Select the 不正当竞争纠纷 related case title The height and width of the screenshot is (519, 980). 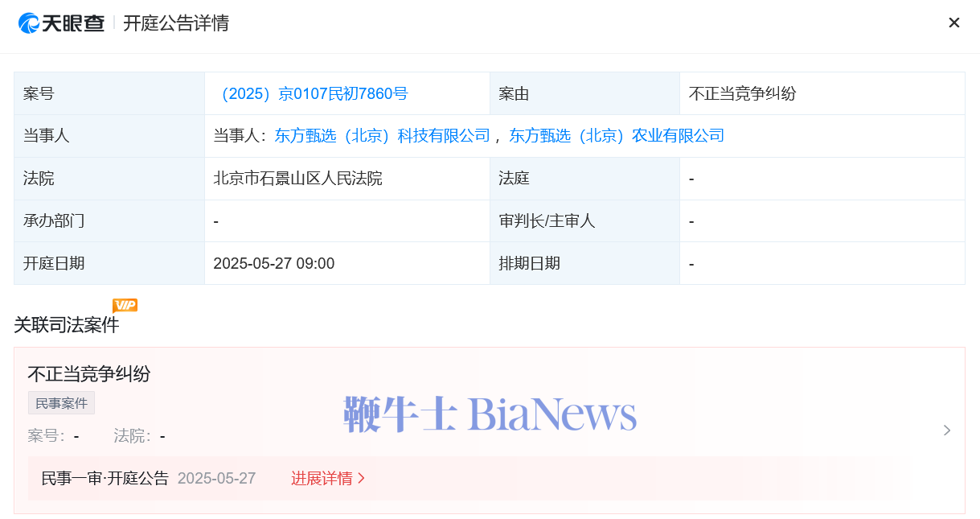89,373
